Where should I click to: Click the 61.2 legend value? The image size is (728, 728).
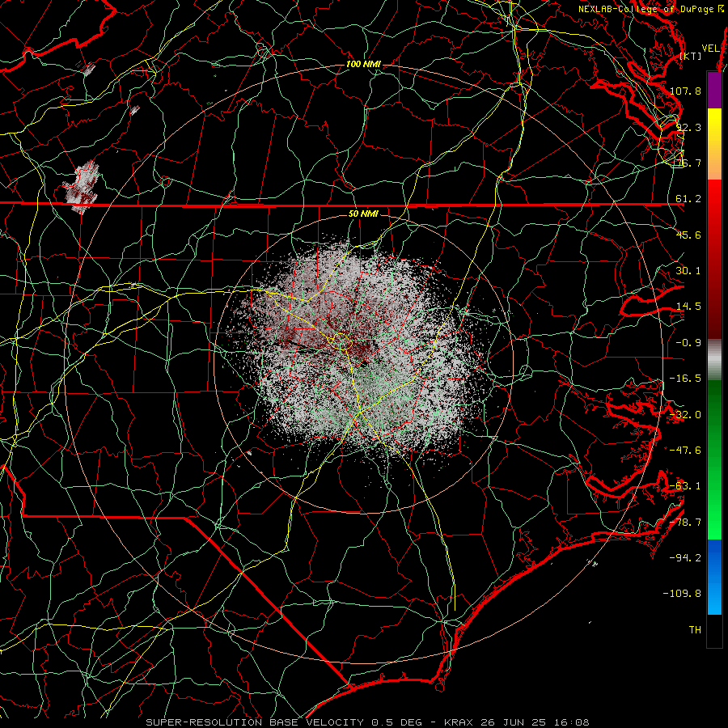[x=688, y=199]
